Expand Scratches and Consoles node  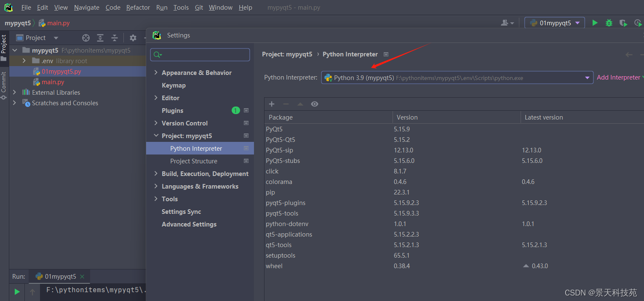[15, 103]
